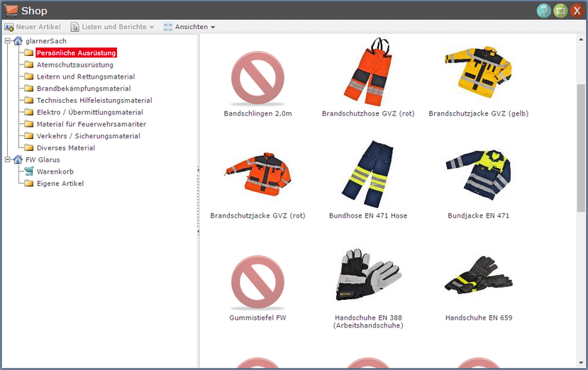The height and width of the screenshot is (370, 588).
Task: Open the Brandschutzjacke GVZ (rot) thumbnail
Action: coord(257,174)
